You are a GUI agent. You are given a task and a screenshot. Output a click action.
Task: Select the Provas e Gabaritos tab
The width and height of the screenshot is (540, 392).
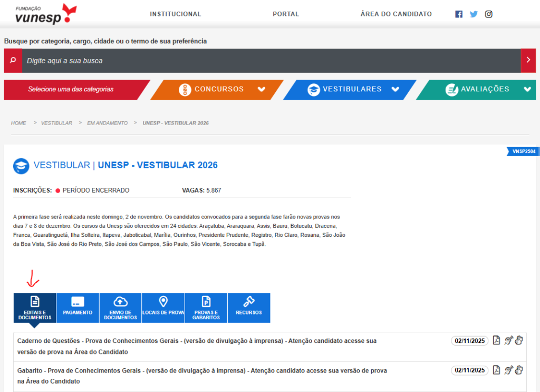click(x=206, y=308)
